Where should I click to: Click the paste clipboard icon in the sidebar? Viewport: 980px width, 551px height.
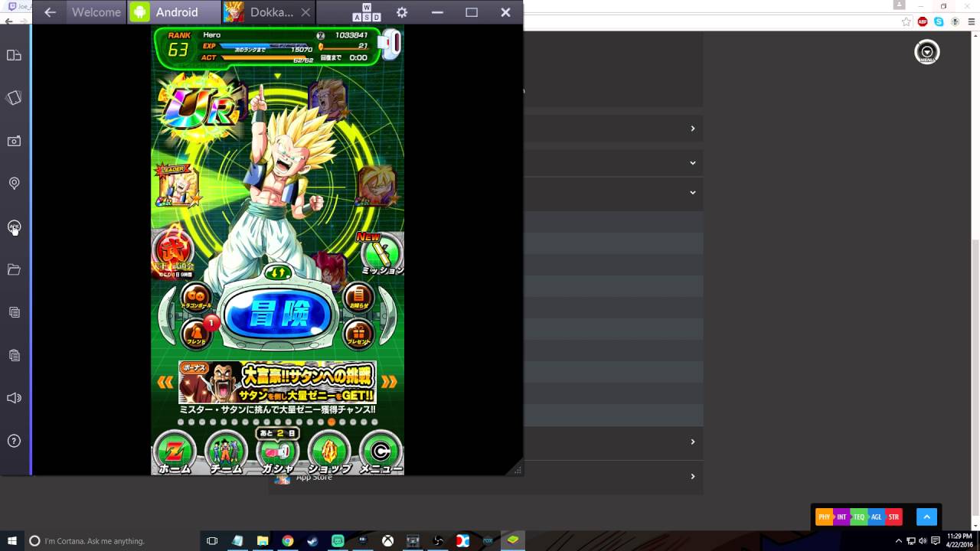[14, 355]
